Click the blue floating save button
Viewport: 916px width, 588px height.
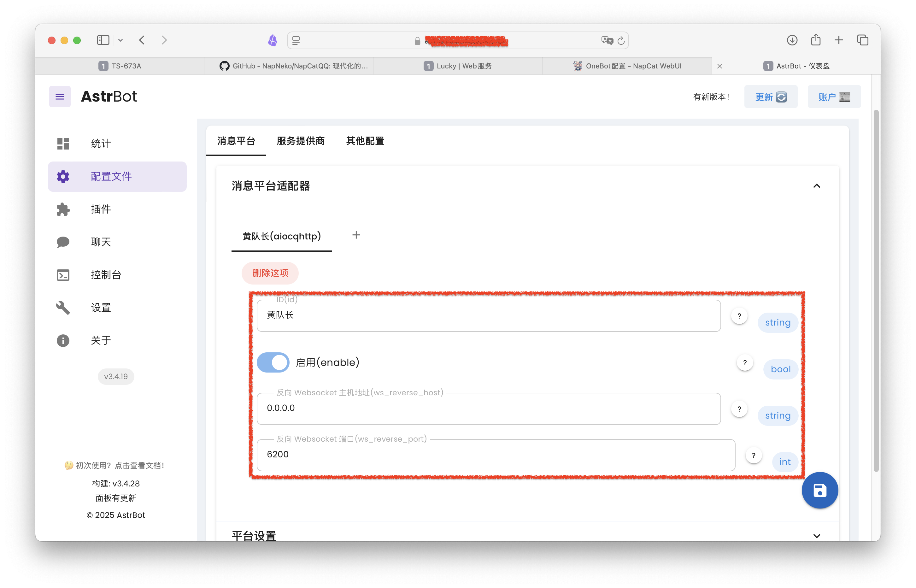pos(819,491)
